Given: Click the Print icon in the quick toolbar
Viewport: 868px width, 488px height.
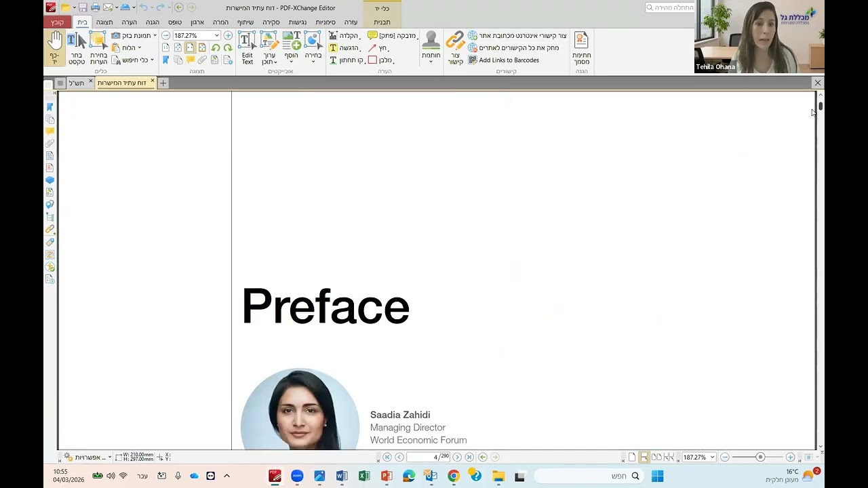Looking at the screenshot, I should (x=95, y=7).
